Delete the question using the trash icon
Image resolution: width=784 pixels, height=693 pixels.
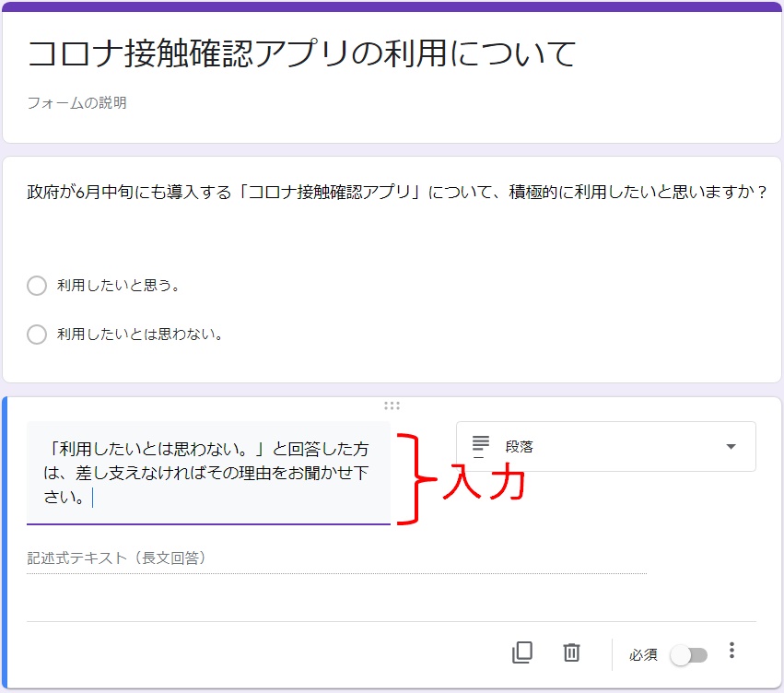tap(571, 652)
